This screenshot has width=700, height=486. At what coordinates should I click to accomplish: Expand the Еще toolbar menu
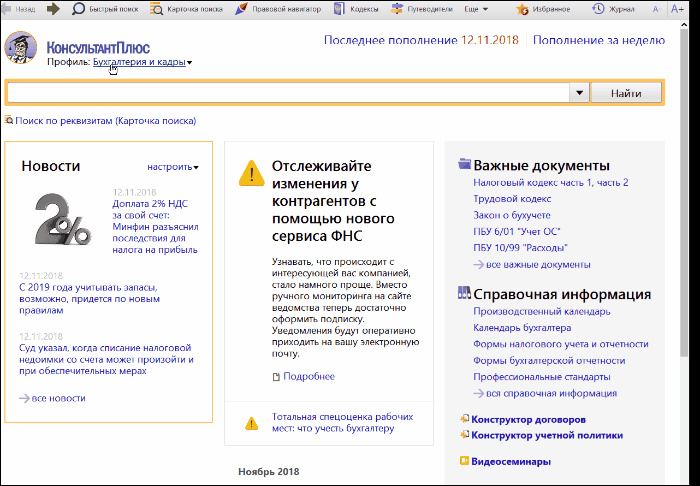[x=476, y=9]
